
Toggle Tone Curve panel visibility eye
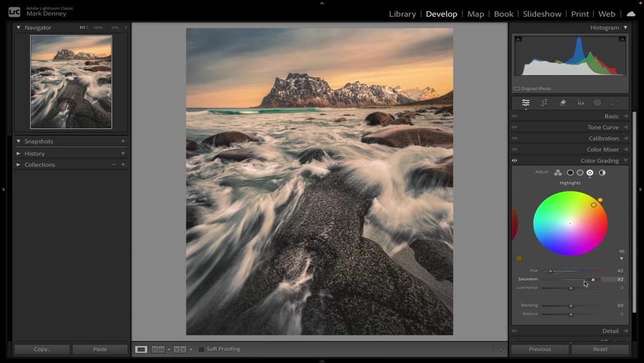tap(515, 127)
